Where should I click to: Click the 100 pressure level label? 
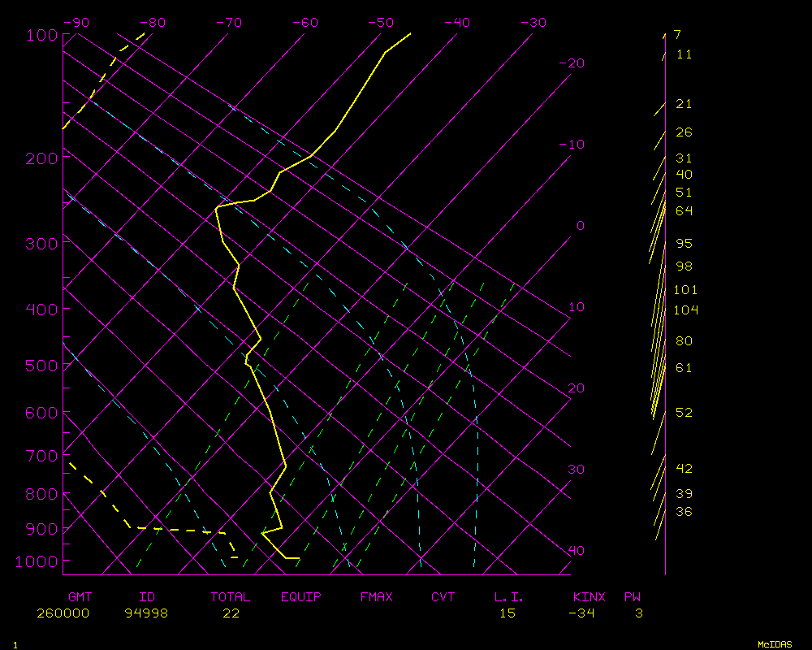click(41, 34)
